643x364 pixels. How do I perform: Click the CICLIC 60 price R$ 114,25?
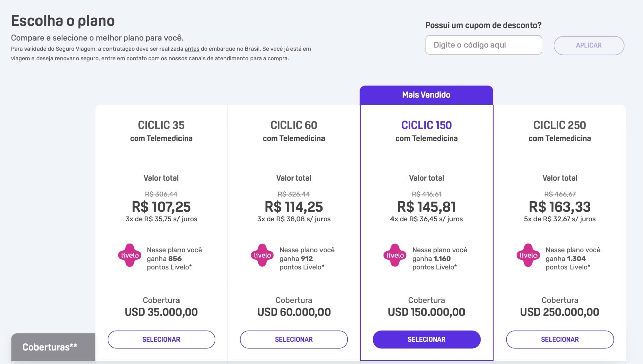click(294, 207)
